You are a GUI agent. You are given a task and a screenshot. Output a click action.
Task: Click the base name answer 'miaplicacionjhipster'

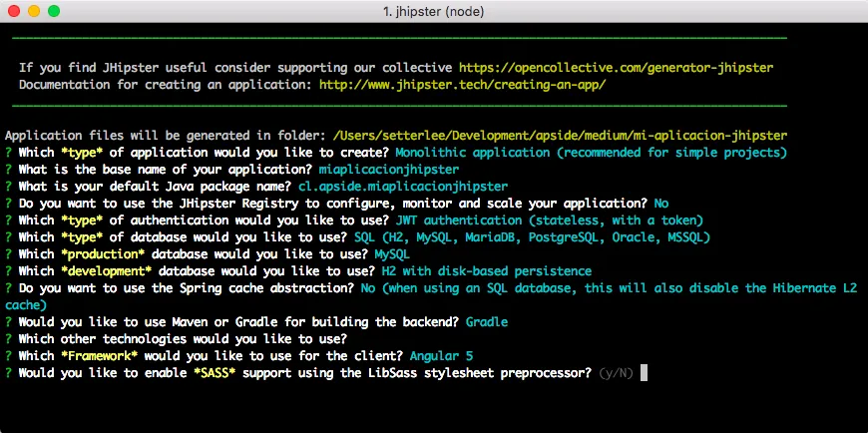click(389, 170)
